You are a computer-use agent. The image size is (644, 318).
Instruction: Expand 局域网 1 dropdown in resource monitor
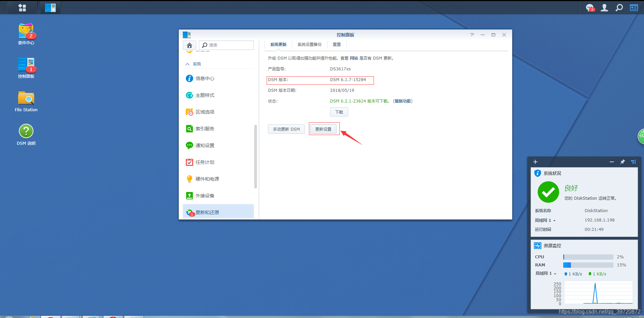pos(546,273)
